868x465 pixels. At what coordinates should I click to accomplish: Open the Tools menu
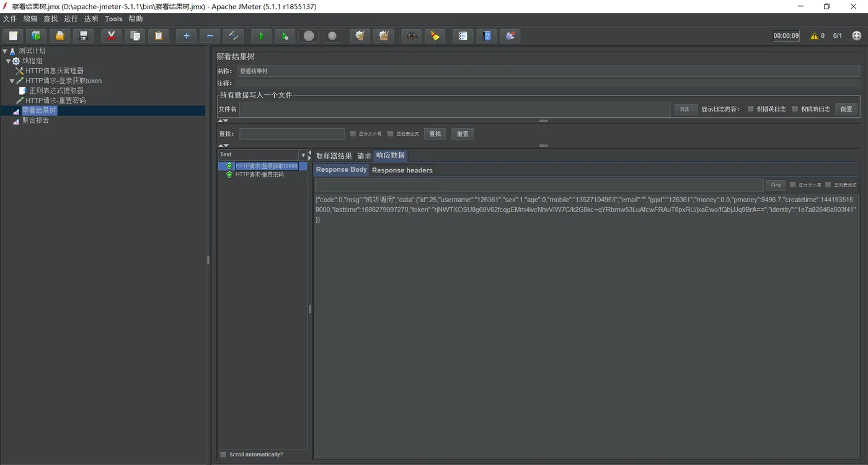click(x=113, y=19)
